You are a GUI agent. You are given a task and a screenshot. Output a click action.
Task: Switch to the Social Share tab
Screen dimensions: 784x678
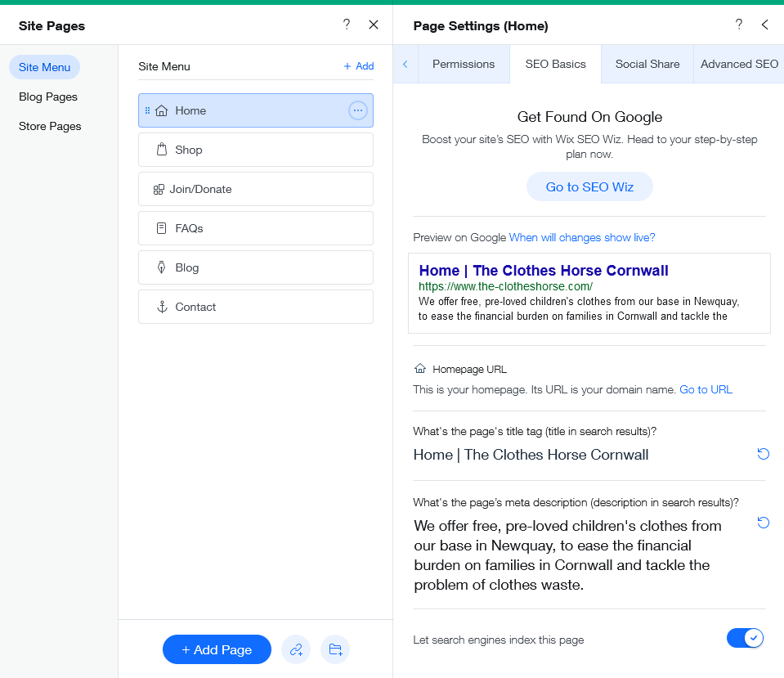click(x=647, y=64)
